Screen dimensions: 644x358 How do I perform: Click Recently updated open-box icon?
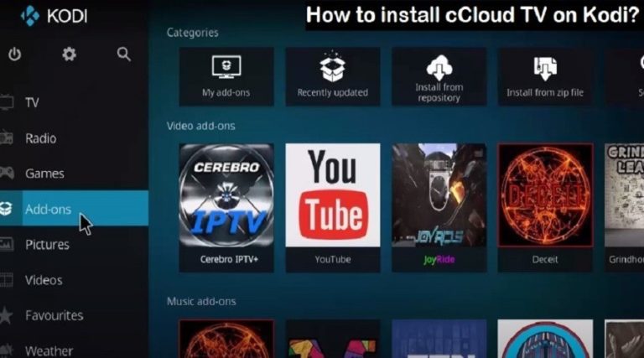click(x=333, y=66)
